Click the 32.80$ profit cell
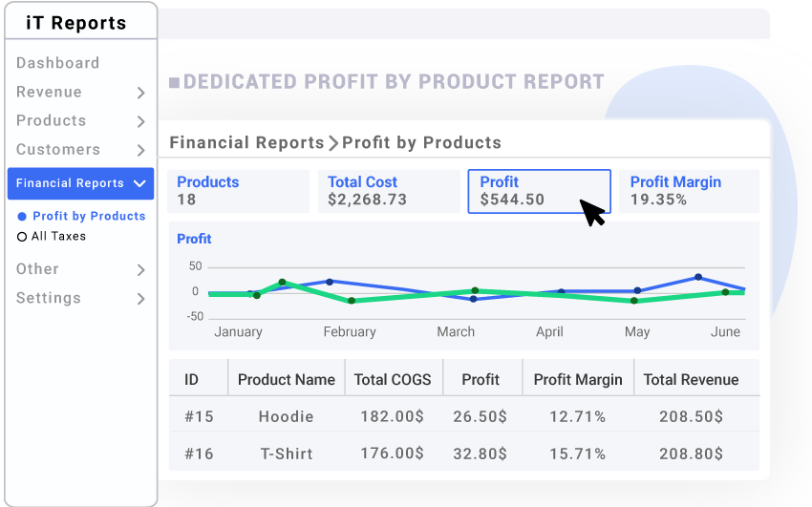 481,454
